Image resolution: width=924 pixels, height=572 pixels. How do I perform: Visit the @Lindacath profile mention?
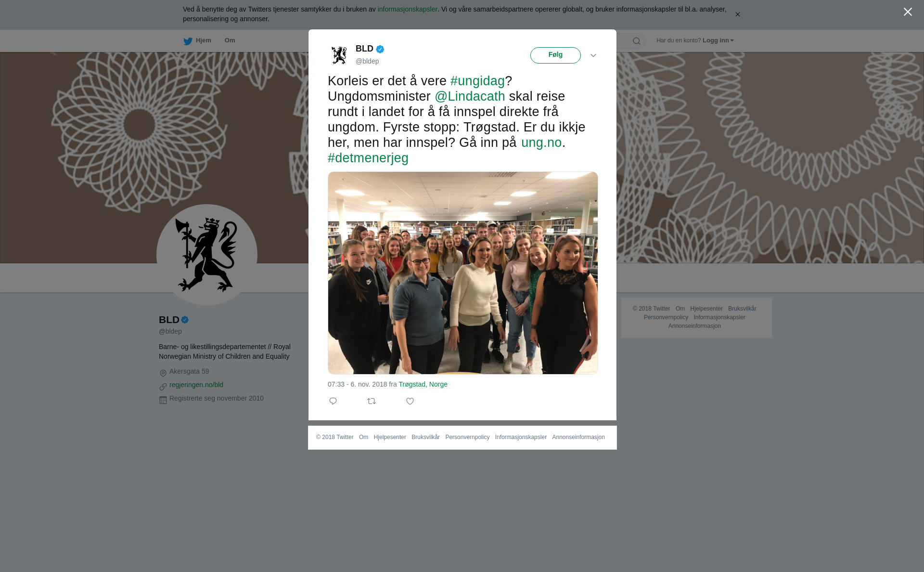470,96
